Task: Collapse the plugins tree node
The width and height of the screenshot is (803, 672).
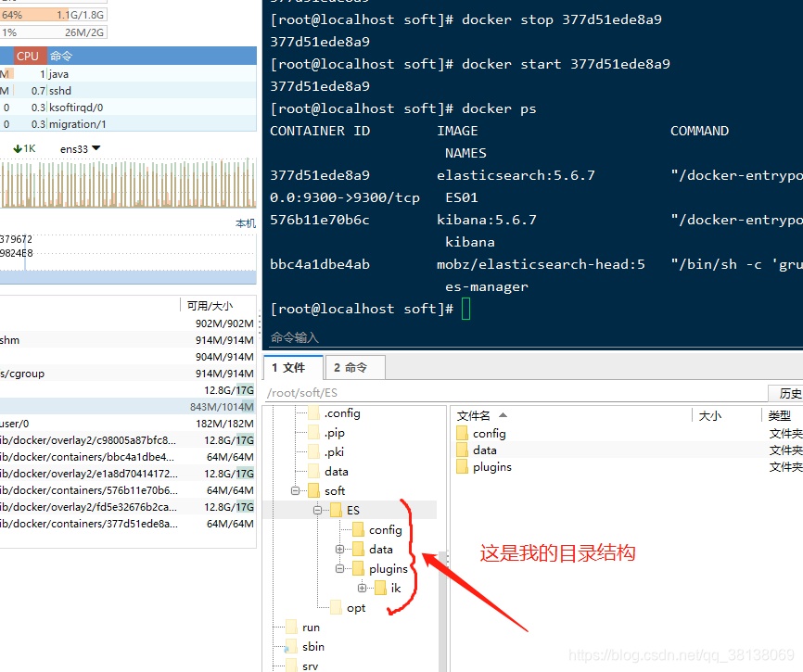Action: click(340, 568)
